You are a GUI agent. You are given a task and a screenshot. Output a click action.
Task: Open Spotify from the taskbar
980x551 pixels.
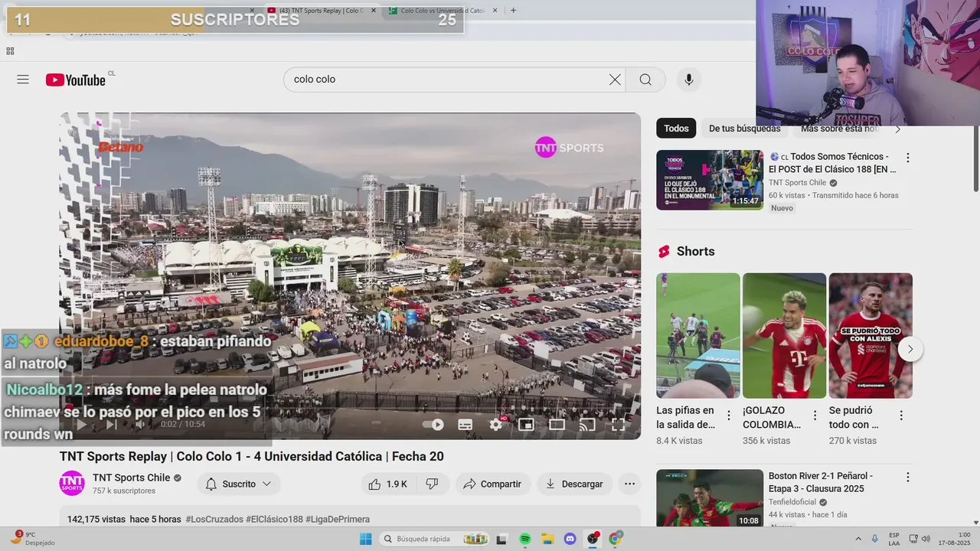tap(525, 539)
